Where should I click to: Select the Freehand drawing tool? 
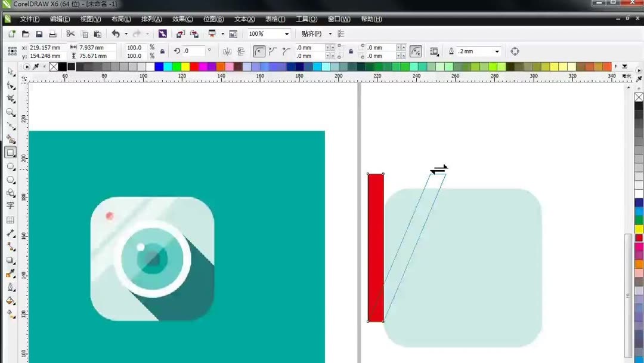tap(11, 125)
